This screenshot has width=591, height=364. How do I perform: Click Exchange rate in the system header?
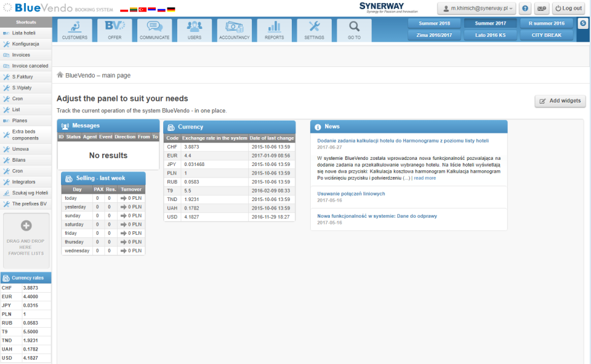point(215,138)
